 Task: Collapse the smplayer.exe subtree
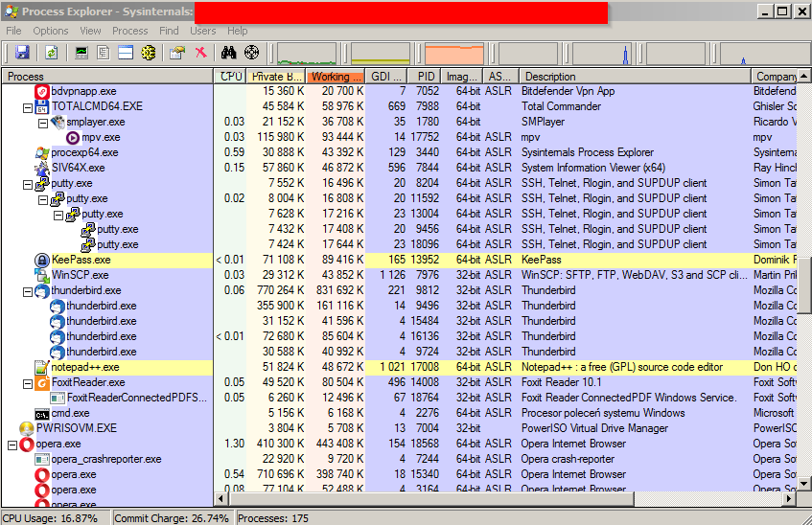click(43, 124)
